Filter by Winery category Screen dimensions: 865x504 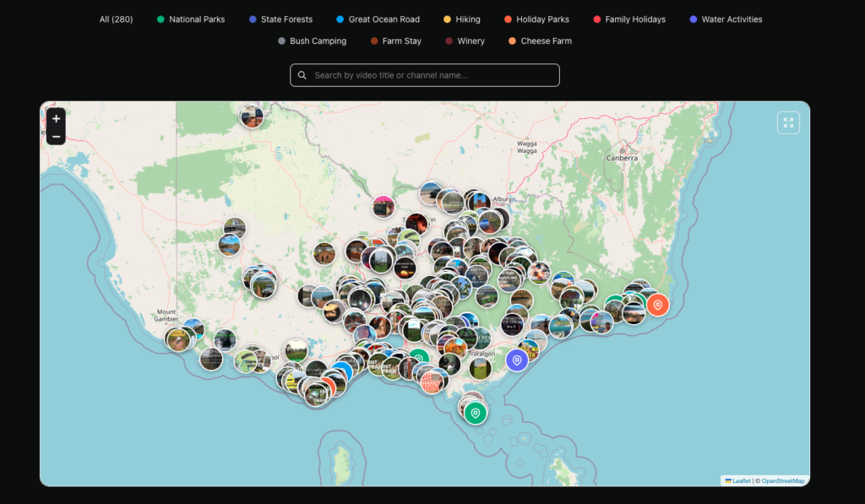465,41
